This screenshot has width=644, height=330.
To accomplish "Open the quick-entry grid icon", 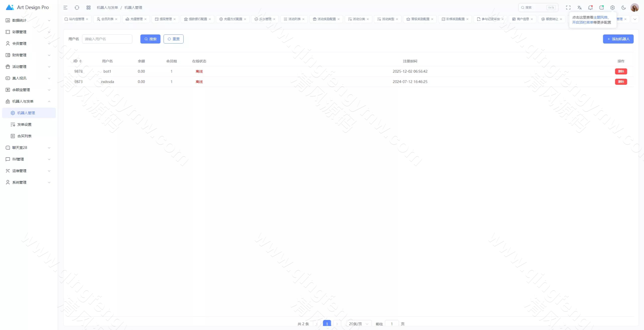I will (x=88, y=8).
